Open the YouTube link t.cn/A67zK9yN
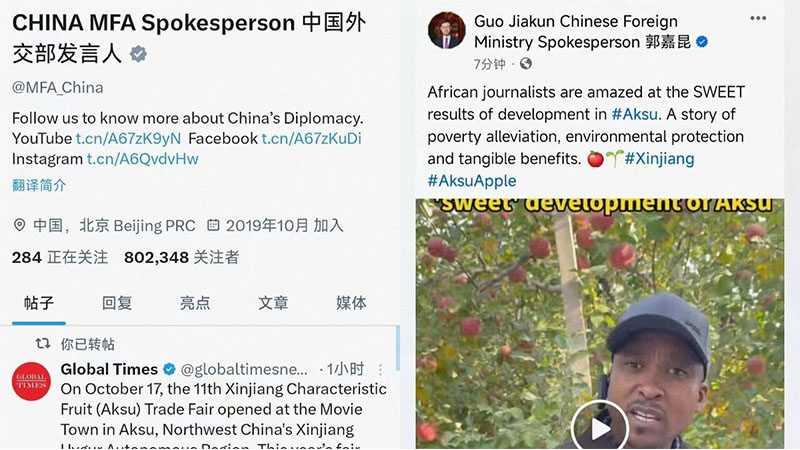 click(x=128, y=138)
